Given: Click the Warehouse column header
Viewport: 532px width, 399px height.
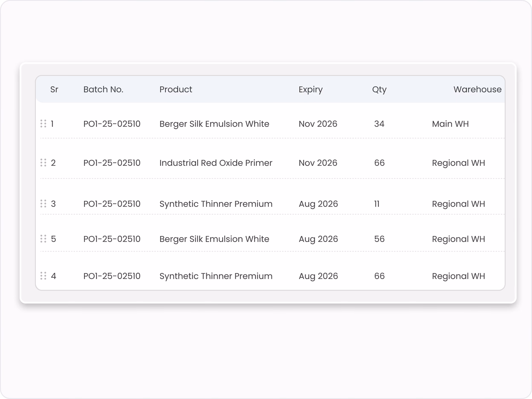Looking at the screenshot, I should coord(477,90).
